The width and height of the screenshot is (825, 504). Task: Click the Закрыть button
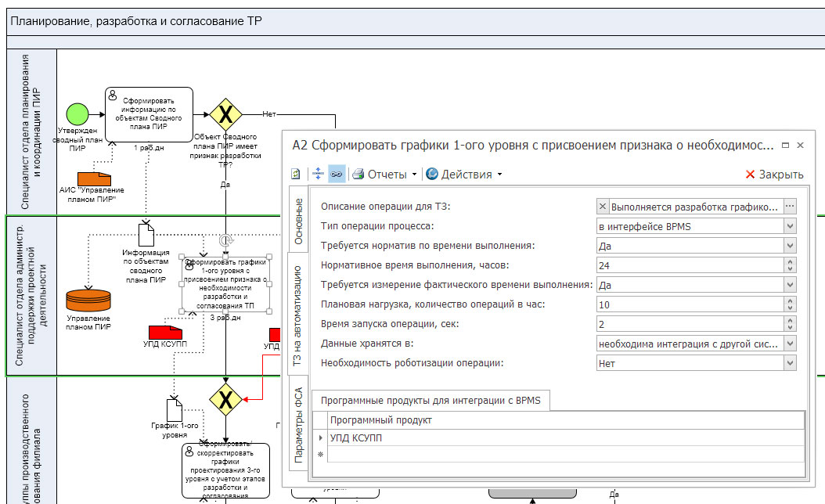click(x=773, y=174)
